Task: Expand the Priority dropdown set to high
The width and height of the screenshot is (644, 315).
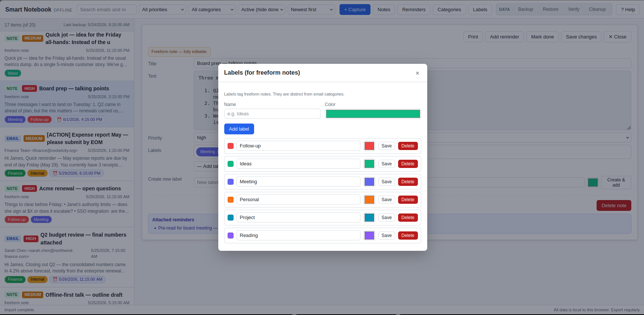Action: pyautogui.click(x=412, y=138)
